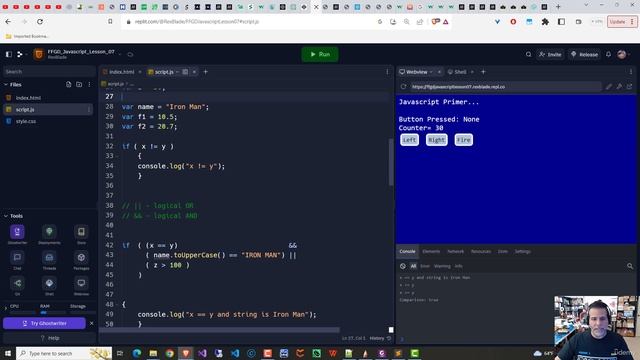The width and height of the screenshot is (640, 360).
Task: Add a new editor tab
Action: (206, 72)
